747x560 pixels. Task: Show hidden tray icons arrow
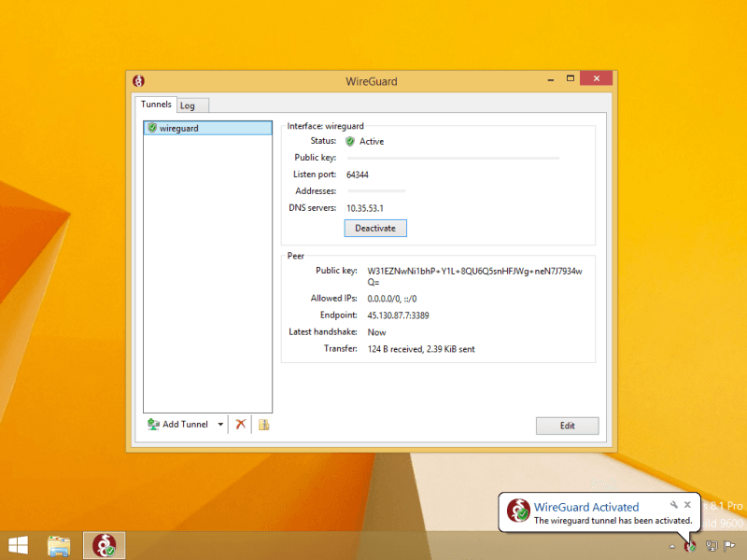click(672, 545)
